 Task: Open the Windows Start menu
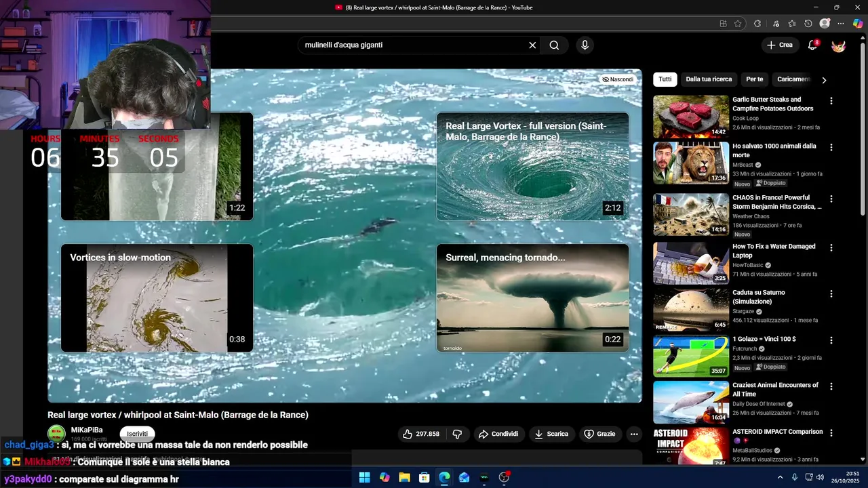tap(364, 477)
